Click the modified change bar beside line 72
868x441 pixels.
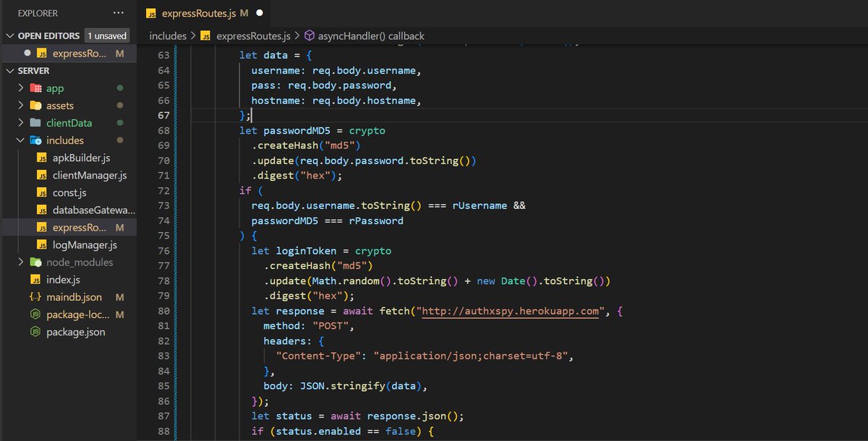pos(174,190)
